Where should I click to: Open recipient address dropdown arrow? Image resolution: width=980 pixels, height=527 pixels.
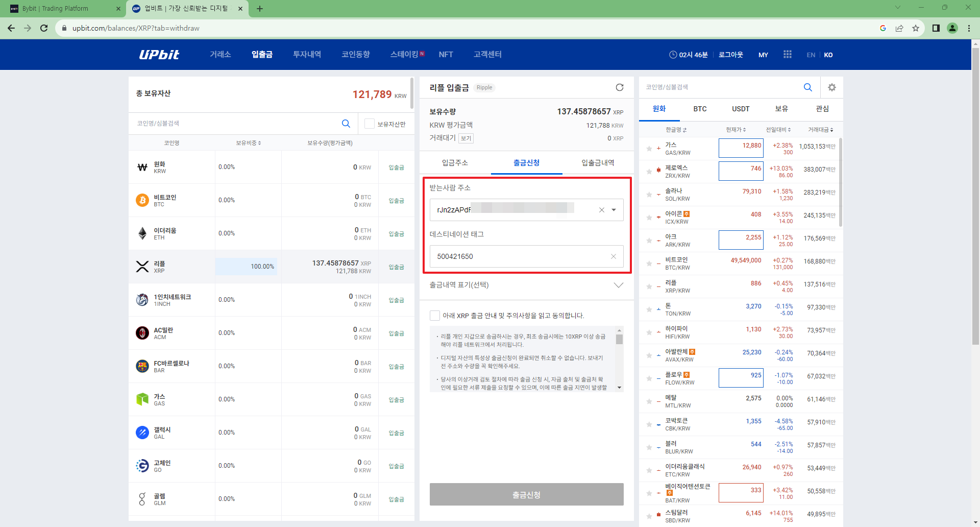tap(614, 210)
